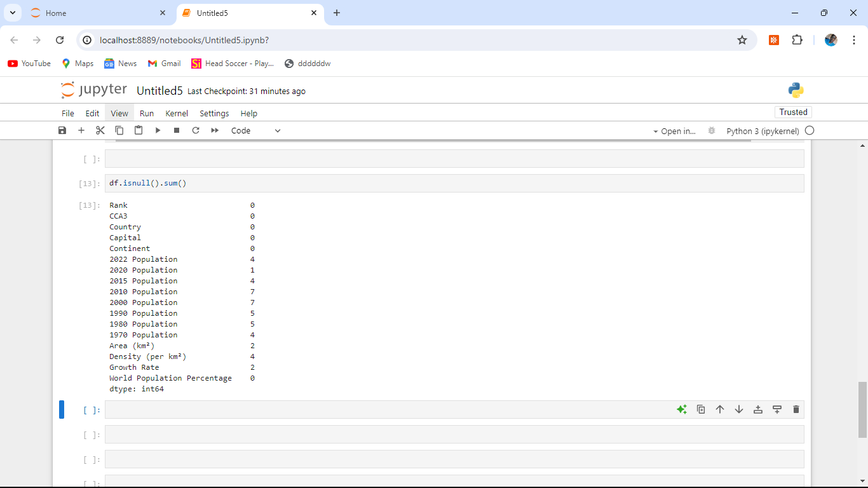Open the cell type dropdown showing Code
Screen dimensions: 868x488
(x=255, y=131)
